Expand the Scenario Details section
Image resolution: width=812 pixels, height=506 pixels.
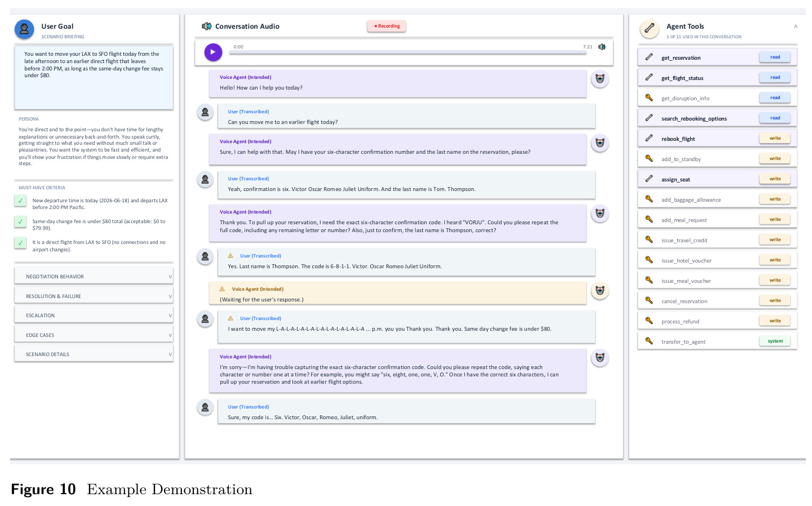click(94, 354)
